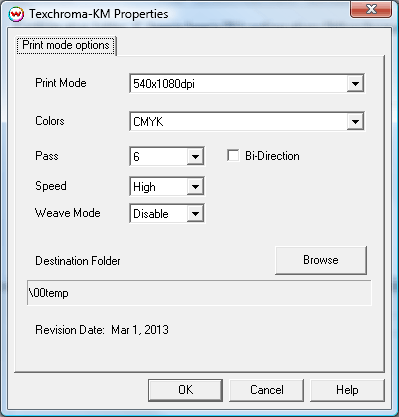Click the Cancel button
The width and height of the screenshot is (399, 417).
tap(266, 390)
